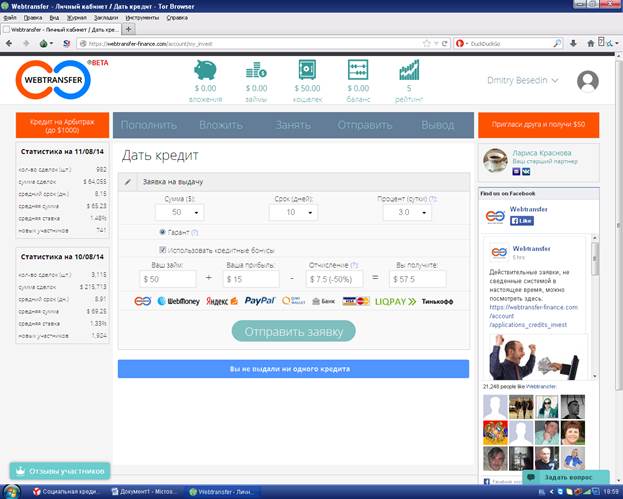Viewport: 623px width, 499px height.
Task: Select the Банк payment option
Action: (x=323, y=302)
